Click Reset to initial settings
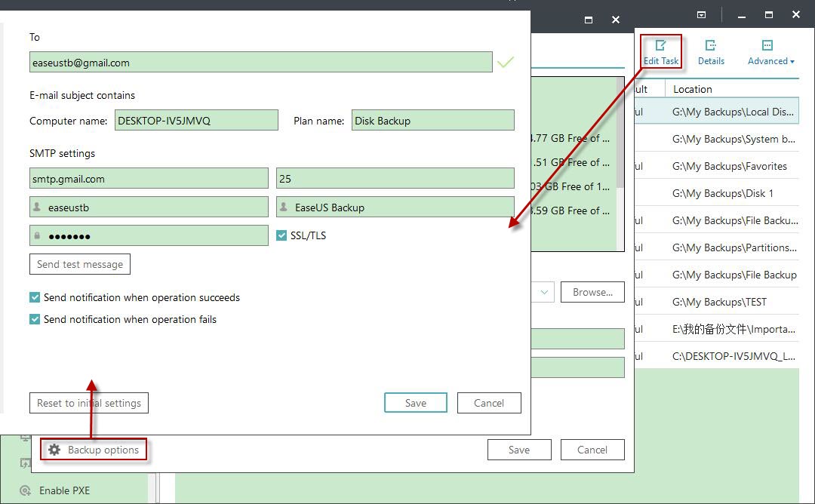This screenshot has width=815, height=504. click(x=88, y=402)
